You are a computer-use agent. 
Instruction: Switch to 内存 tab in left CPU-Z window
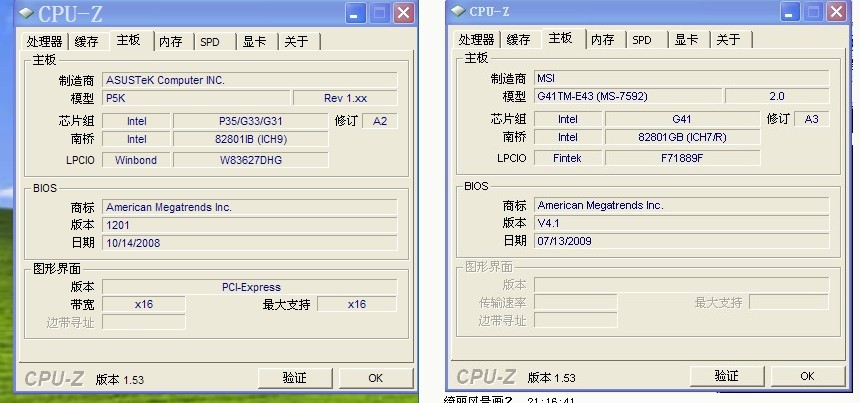tap(171, 42)
